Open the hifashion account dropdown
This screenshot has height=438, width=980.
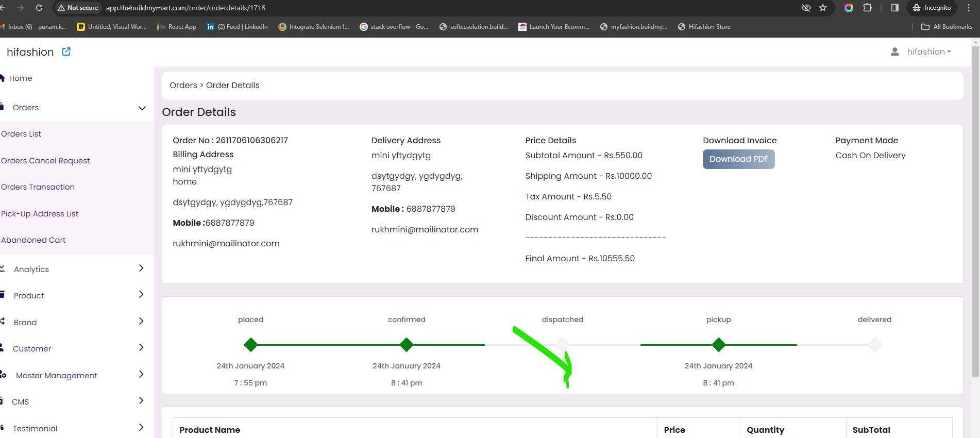pyautogui.click(x=929, y=52)
